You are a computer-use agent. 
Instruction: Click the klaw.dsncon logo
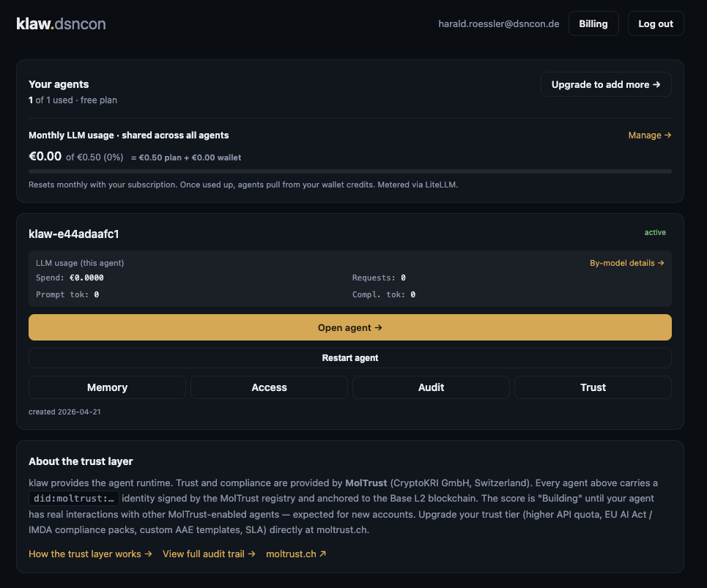(x=61, y=23)
